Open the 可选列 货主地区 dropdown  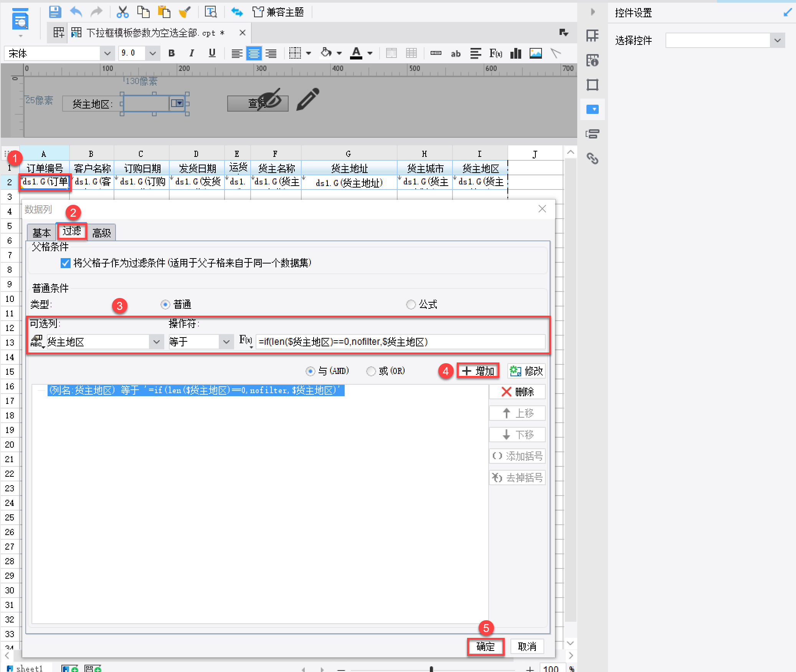[156, 342]
